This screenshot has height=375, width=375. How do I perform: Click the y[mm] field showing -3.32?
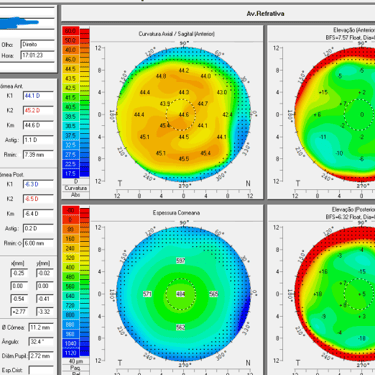coord(45,312)
